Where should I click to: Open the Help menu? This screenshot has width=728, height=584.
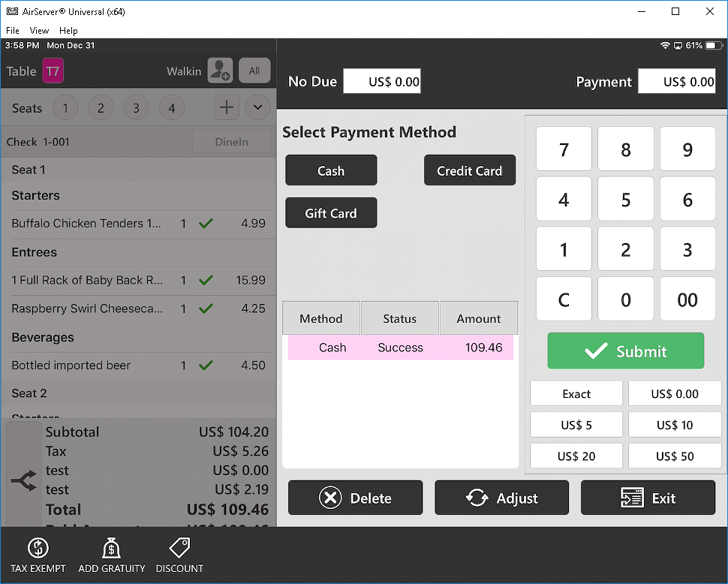[x=68, y=31]
